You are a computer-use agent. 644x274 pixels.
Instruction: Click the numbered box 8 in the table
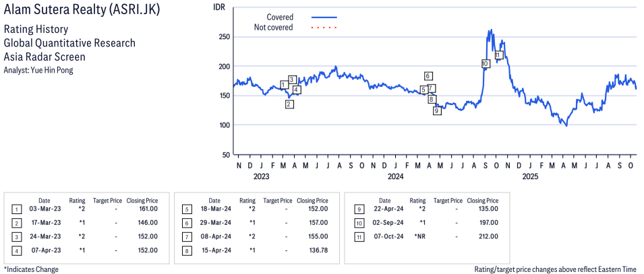[x=186, y=250]
